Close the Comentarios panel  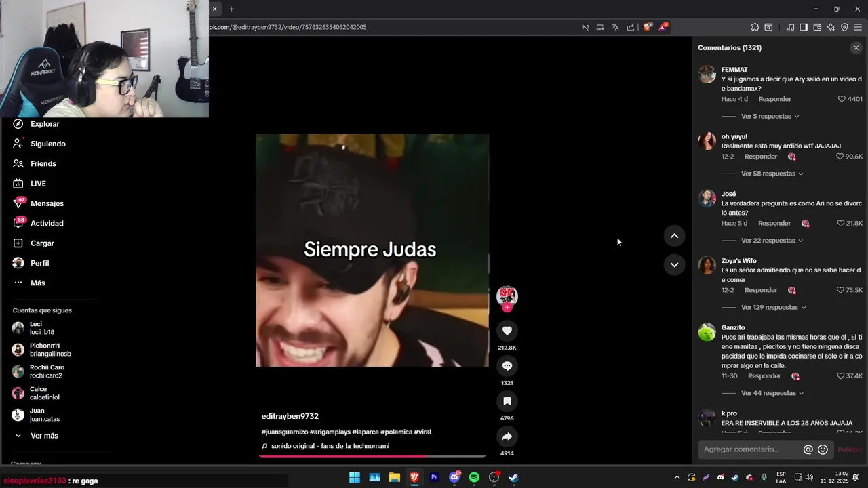(x=856, y=48)
